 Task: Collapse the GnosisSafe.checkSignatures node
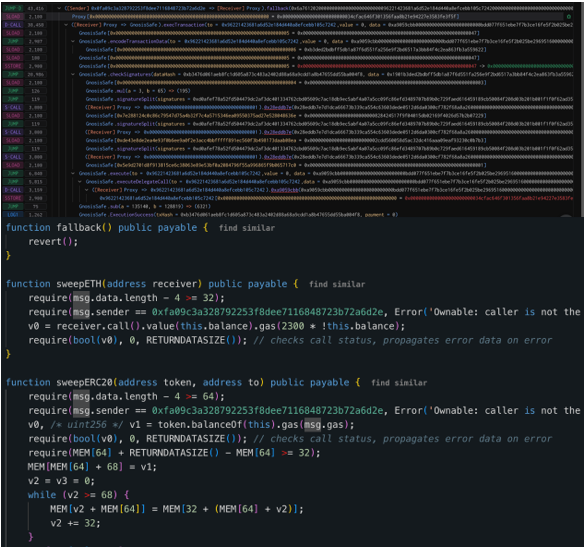tap(73, 74)
